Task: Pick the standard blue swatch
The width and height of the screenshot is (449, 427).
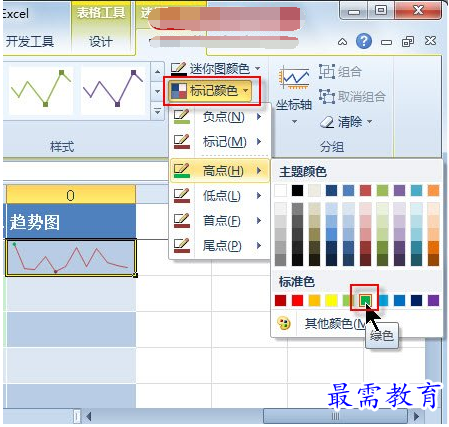Action: point(399,300)
